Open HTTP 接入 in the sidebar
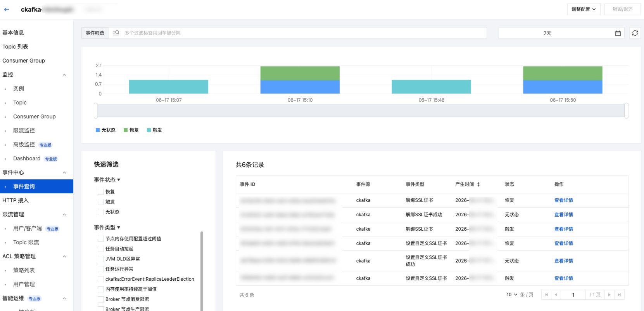This screenshot has height=311, width=644. pyautogui.click(x=16, y=200)
